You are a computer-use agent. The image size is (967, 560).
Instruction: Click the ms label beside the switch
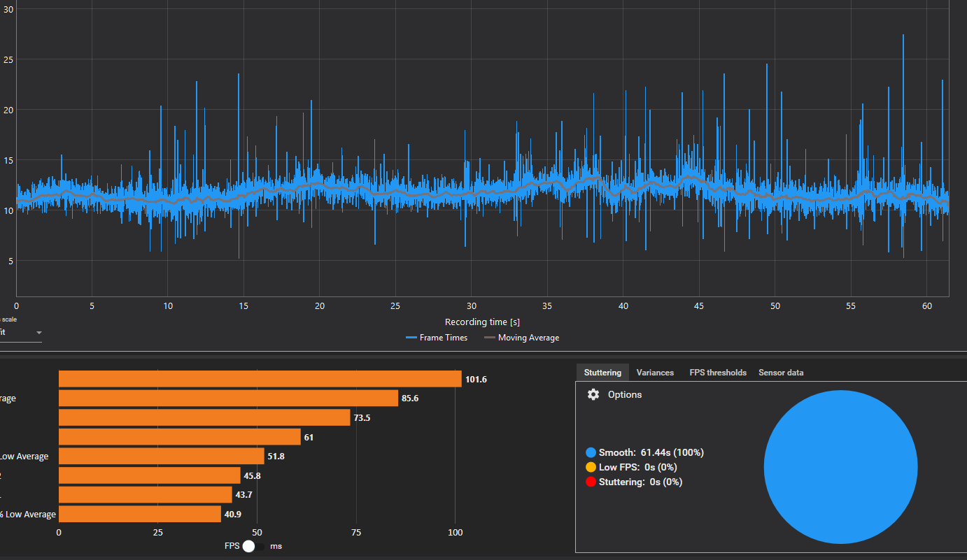[276, 546]
